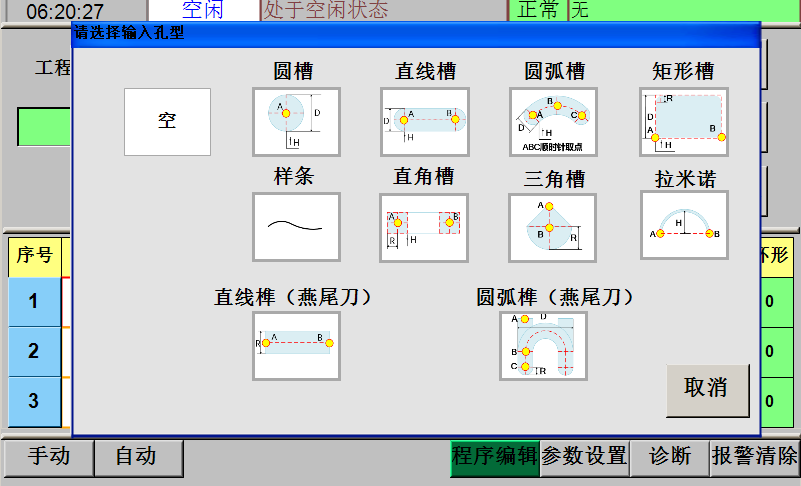This screenshot has width=801, height=486.
Task: Select the 拉米诺 Lamello slot icon
Action: [684, 226]
